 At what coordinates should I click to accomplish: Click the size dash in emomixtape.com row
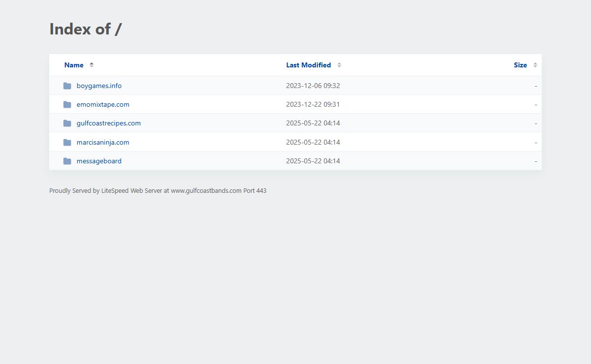point(536,104)
